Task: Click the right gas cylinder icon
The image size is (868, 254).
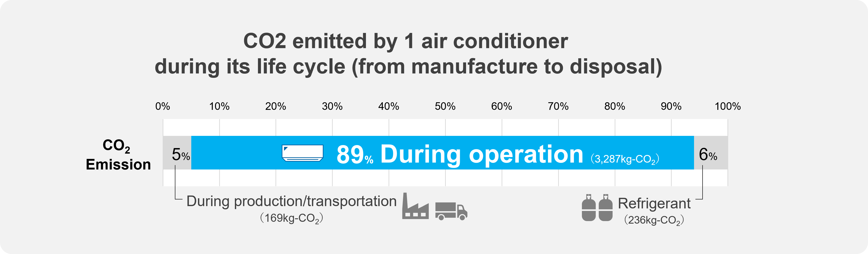Action: [605, 208]
